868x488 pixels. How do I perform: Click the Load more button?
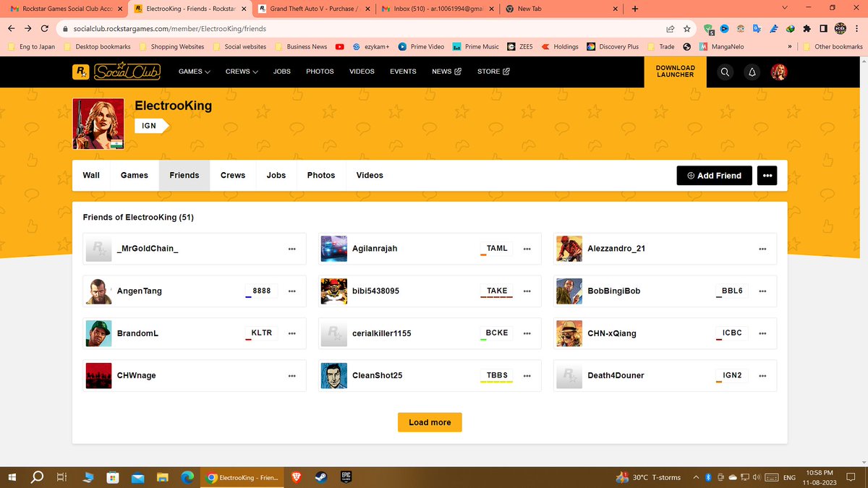(x=430, y=422)
